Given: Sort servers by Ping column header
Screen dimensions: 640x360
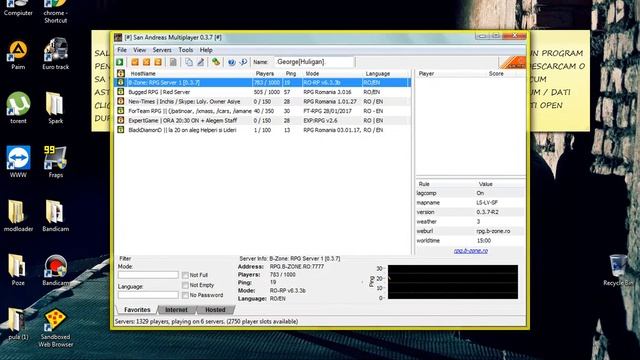Looking at the screenshot, I should coord(292,73).
